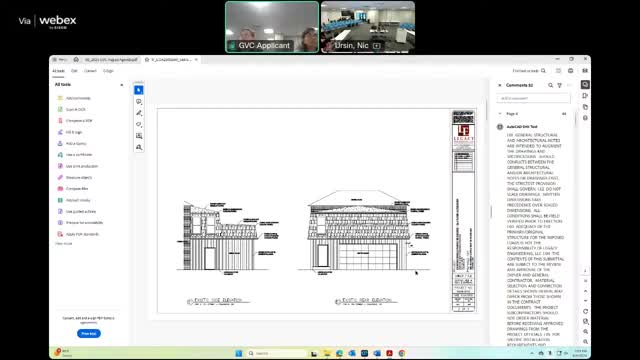Click the AutoCAD SHX Text comment

click(x=522, y=127)
